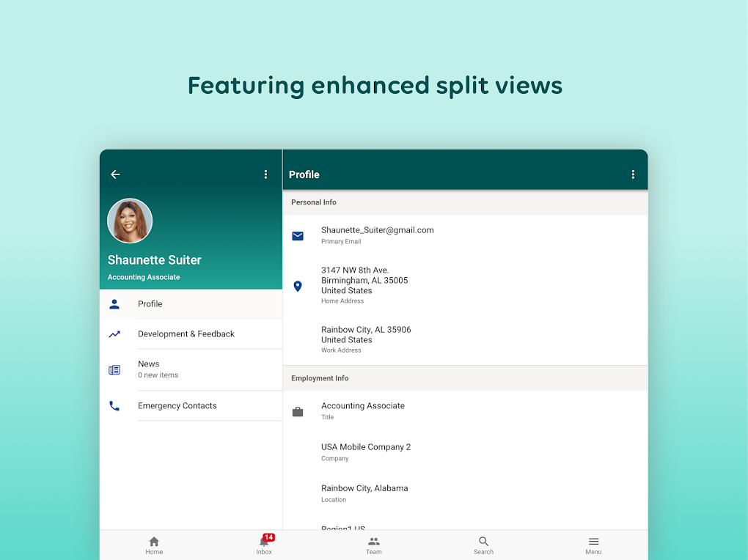Click the envelope icon next to Primary Email
Screen dimensions: 748x560
click(297, 236)
